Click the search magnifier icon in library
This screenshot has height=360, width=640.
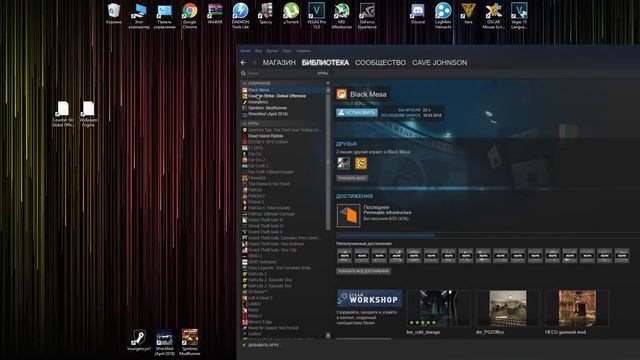[x=243, y=73]
